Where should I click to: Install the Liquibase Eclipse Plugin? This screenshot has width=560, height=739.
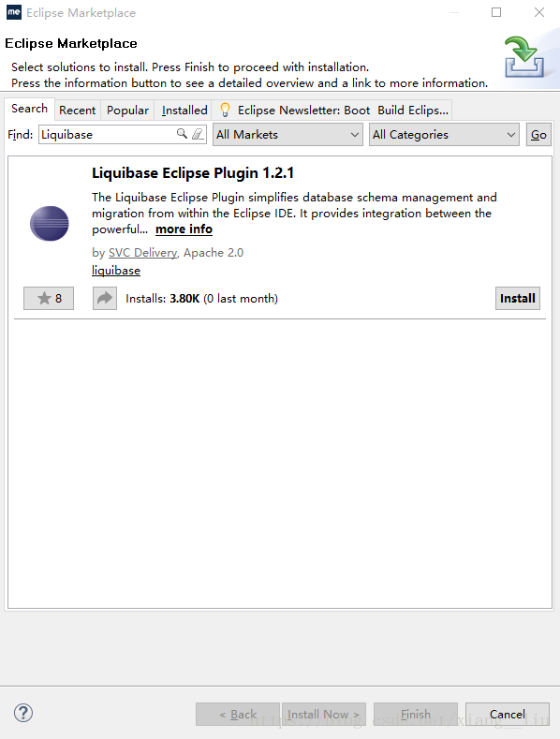pyautogui.click(x=518, y=299)
